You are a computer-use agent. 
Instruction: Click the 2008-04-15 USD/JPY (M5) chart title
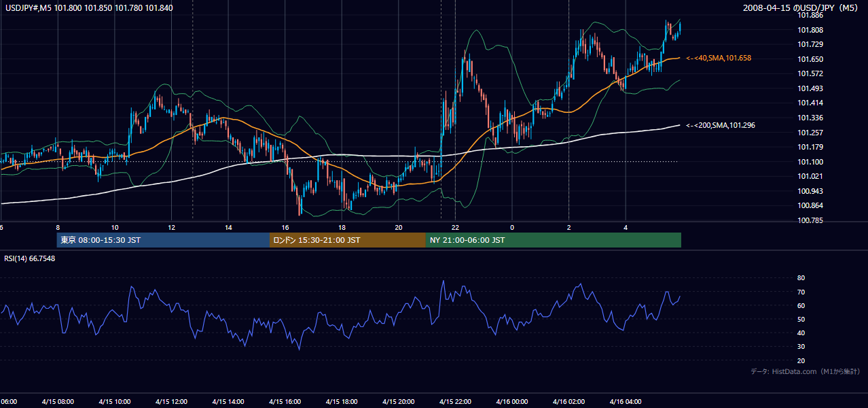(x=801, y=7)
